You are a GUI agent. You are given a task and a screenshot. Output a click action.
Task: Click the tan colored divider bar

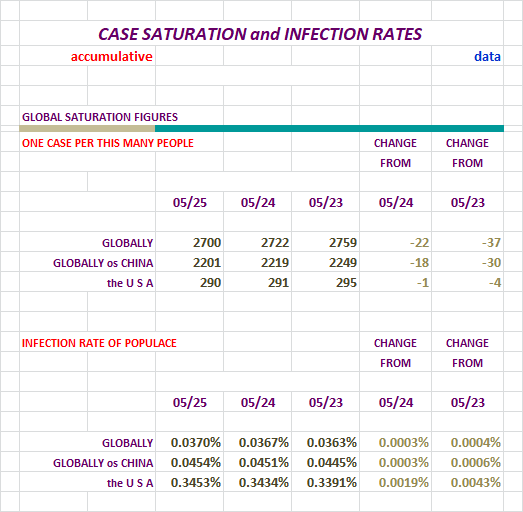click(x=87, y=128)
